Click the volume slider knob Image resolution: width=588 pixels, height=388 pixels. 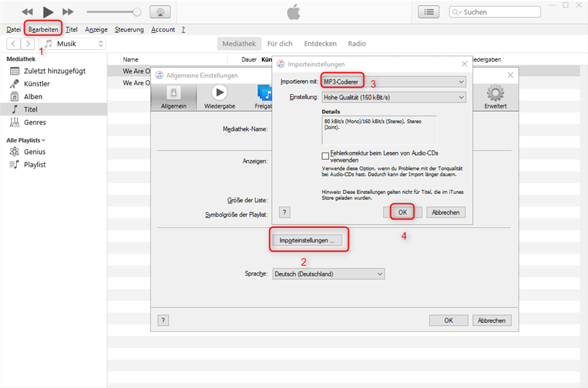137,12
